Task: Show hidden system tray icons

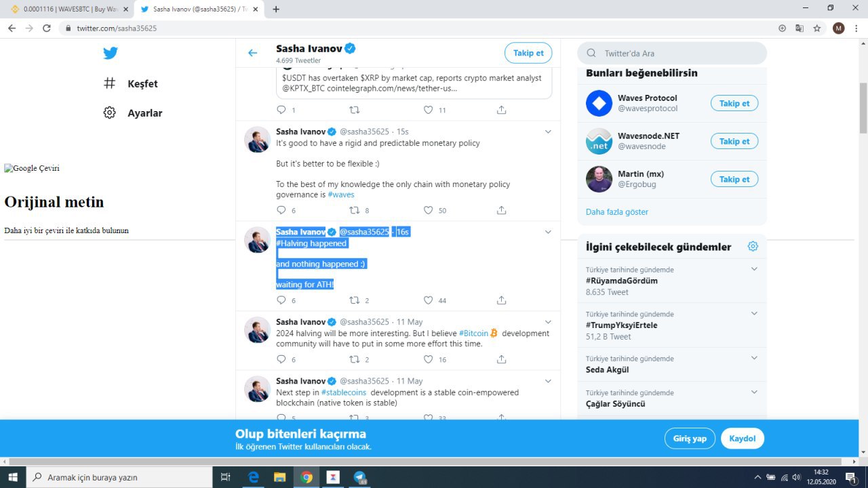Action: 758,477
